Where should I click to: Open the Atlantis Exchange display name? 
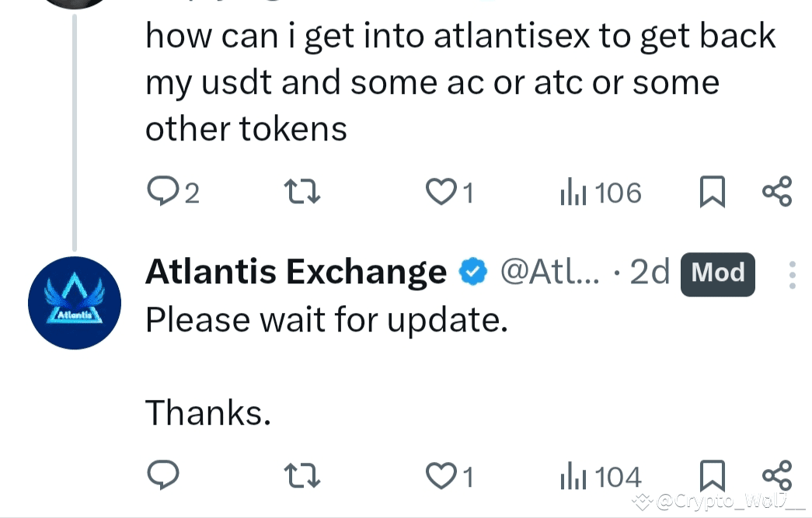[296, 271]
